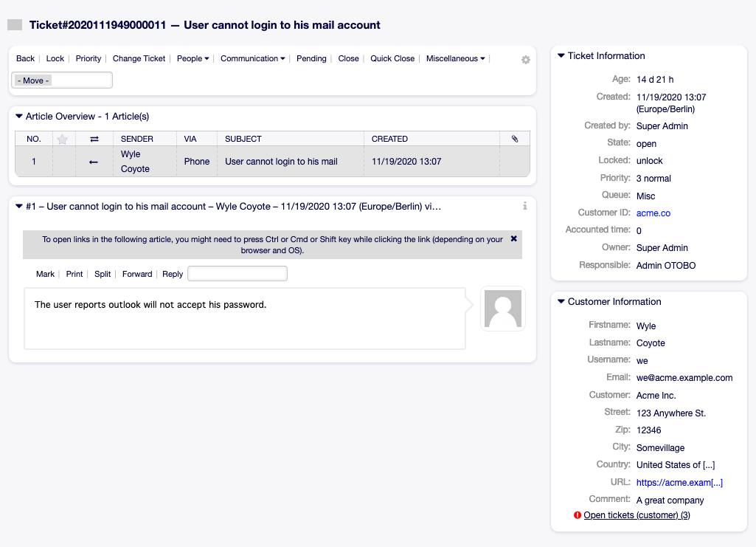Dismiss the link notice with X icon
This screenshot has width=756, height=547.
point(514,239)
